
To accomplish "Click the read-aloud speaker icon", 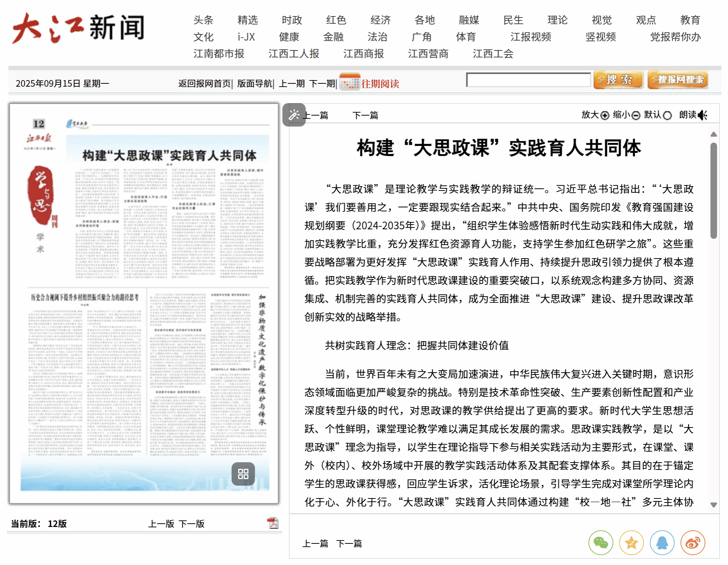I will [x=702, y=115].
